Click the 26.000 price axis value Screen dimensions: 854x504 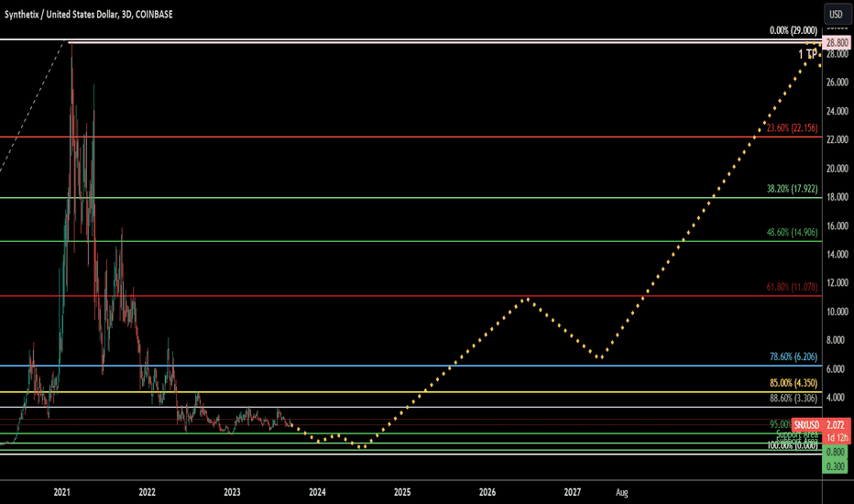[x=838, y=82]
